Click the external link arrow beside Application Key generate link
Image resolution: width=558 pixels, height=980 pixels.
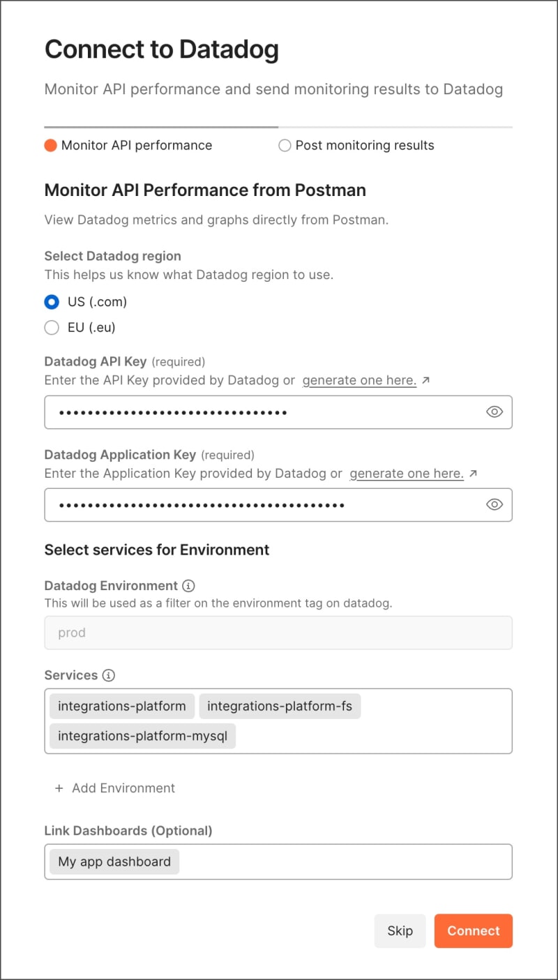coord(472,472)
